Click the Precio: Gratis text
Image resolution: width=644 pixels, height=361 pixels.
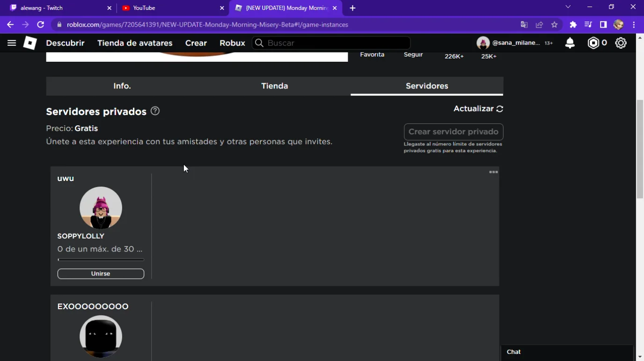click(x=72, y=128)
